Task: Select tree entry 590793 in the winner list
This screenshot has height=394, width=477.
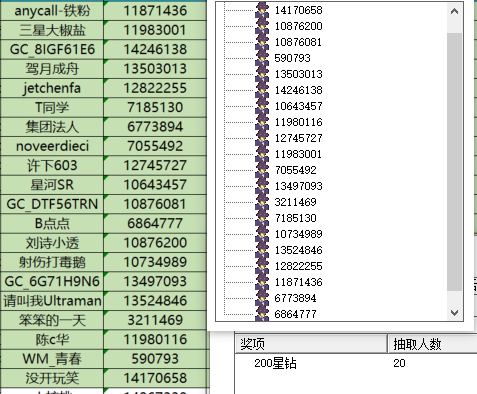Action: pos(292,58)
